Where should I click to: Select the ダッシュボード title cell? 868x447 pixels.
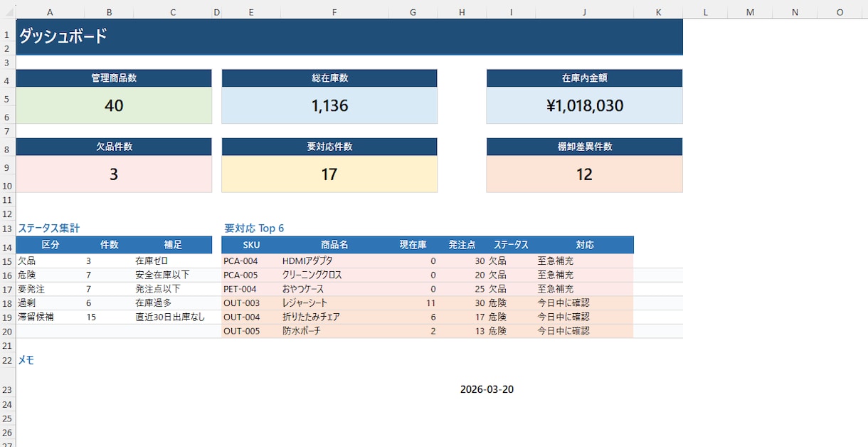[x=349, y=36]
